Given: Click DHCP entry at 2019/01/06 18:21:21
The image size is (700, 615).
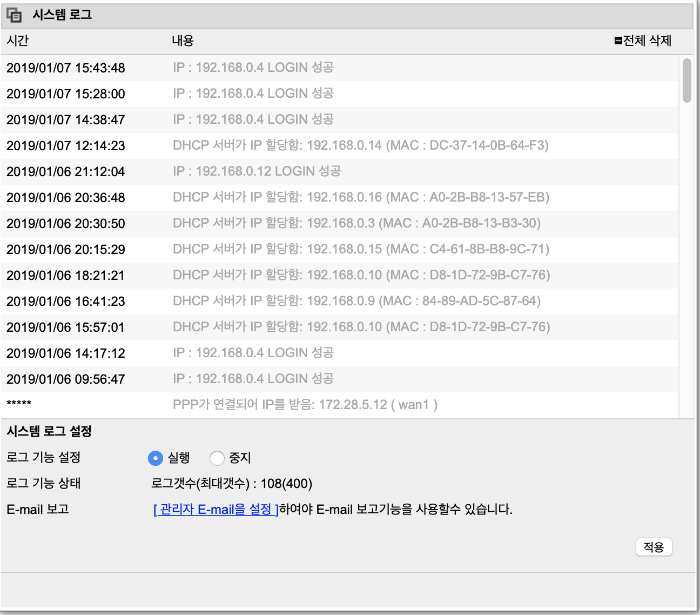Looking at the screenshot, I should point(361,275).
